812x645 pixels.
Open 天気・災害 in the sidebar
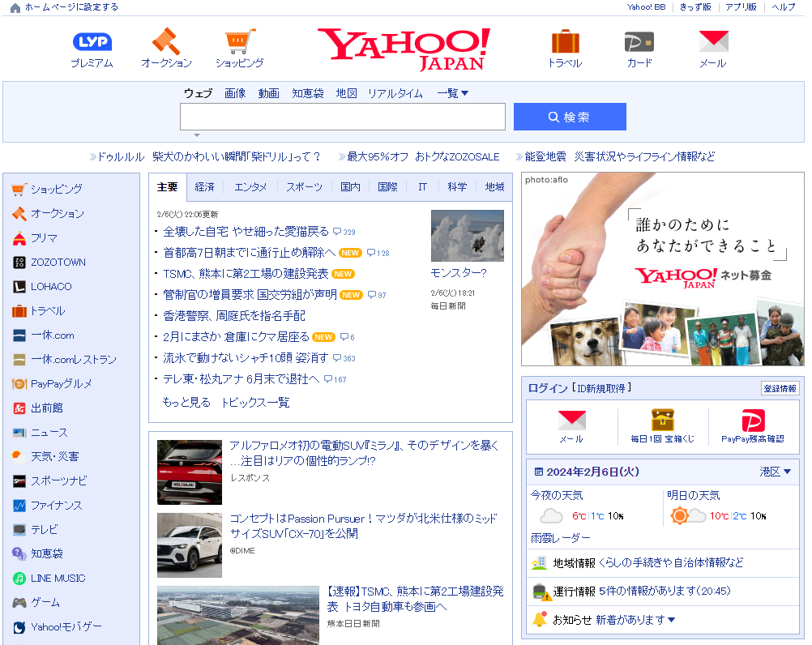55,456
